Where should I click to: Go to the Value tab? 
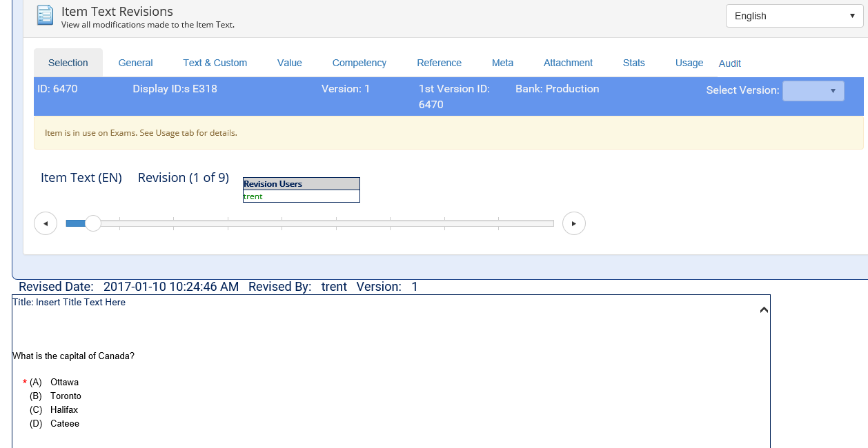pos(289,63)
